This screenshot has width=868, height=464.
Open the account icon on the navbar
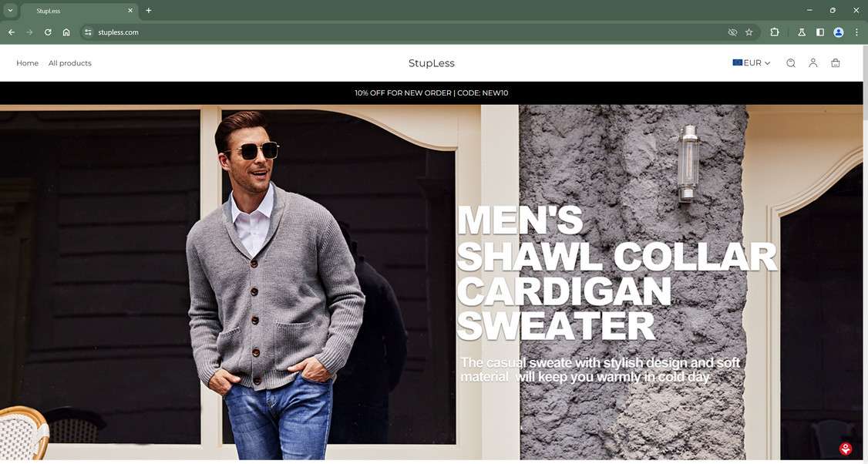812,62
